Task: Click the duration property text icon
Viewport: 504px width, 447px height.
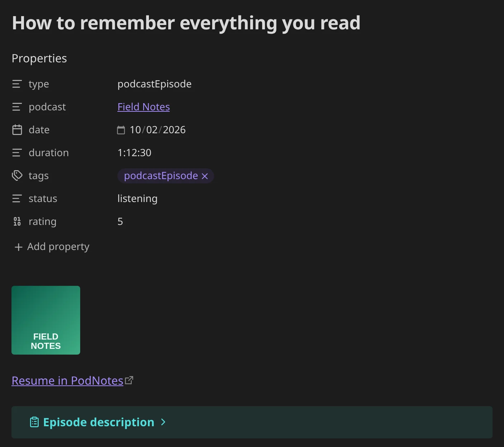Action: pos(17,153)
